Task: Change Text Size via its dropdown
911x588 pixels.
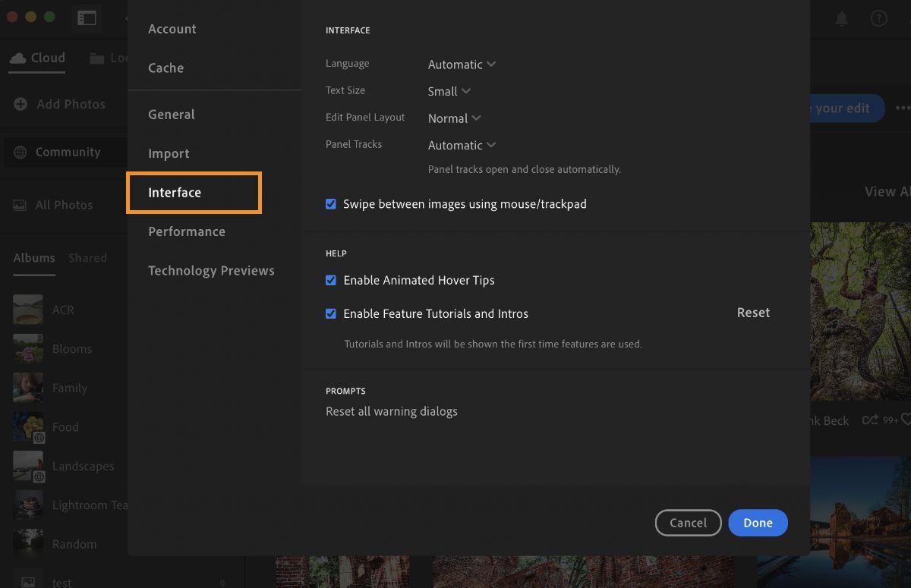Action: coord(449,91)
